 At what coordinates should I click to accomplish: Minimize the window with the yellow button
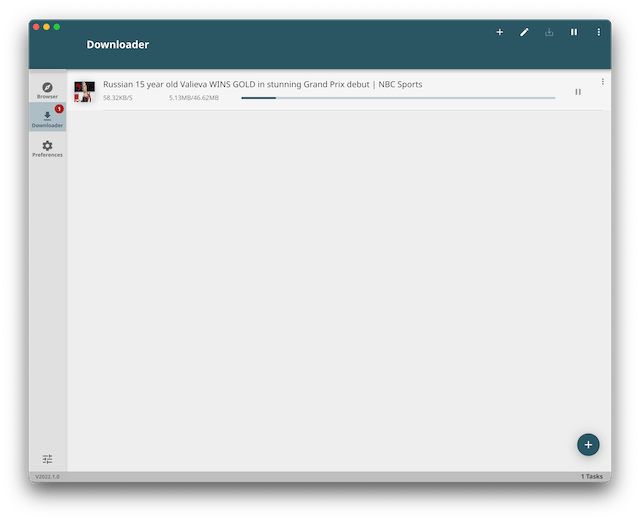tap(47, 27)
